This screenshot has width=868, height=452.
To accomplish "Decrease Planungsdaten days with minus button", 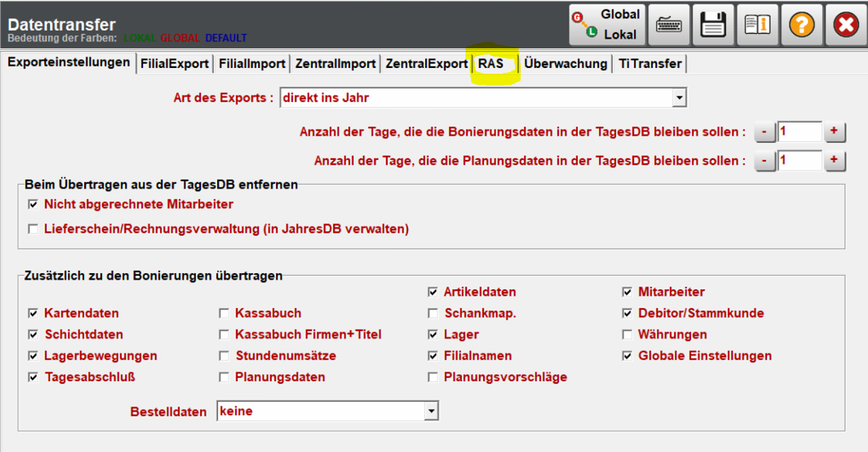I will coord(764,161).
